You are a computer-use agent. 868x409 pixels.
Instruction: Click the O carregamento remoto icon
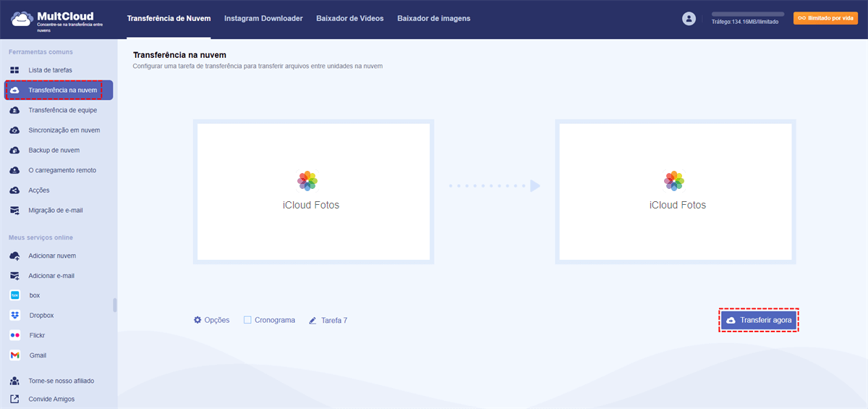[x=14, y=170]
